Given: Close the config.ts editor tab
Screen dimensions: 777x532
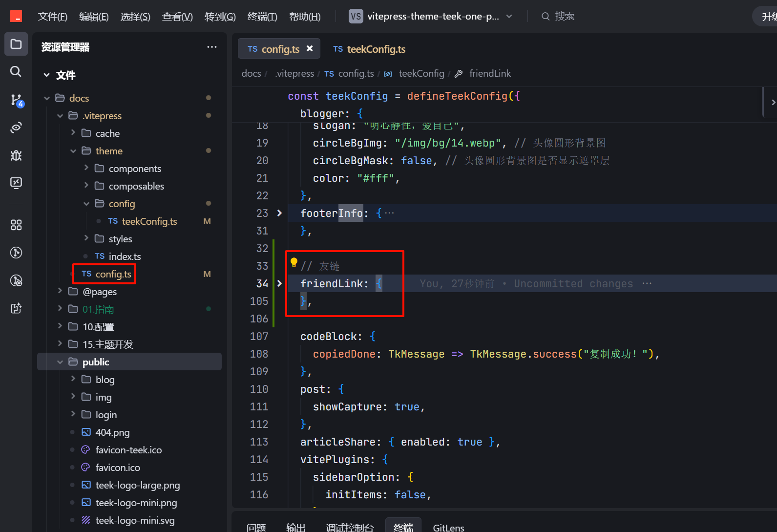Looking at the screenshot, I should 310,48.
